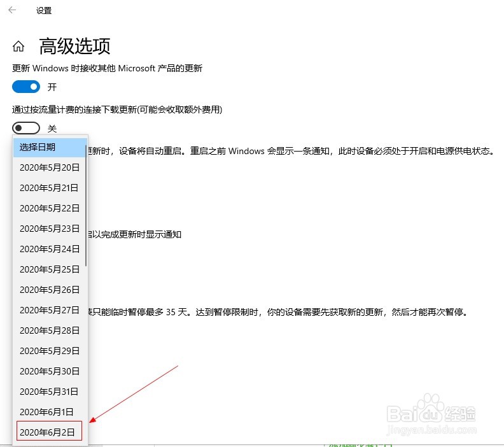Choose 2020年5月21日 from the date list
Image resolution: width=504 pixels, height=447 pixels.
pos(50,188)
